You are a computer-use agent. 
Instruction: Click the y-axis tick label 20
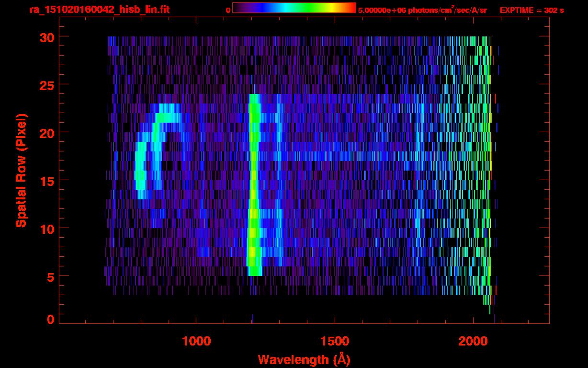[x=47, y=133]
